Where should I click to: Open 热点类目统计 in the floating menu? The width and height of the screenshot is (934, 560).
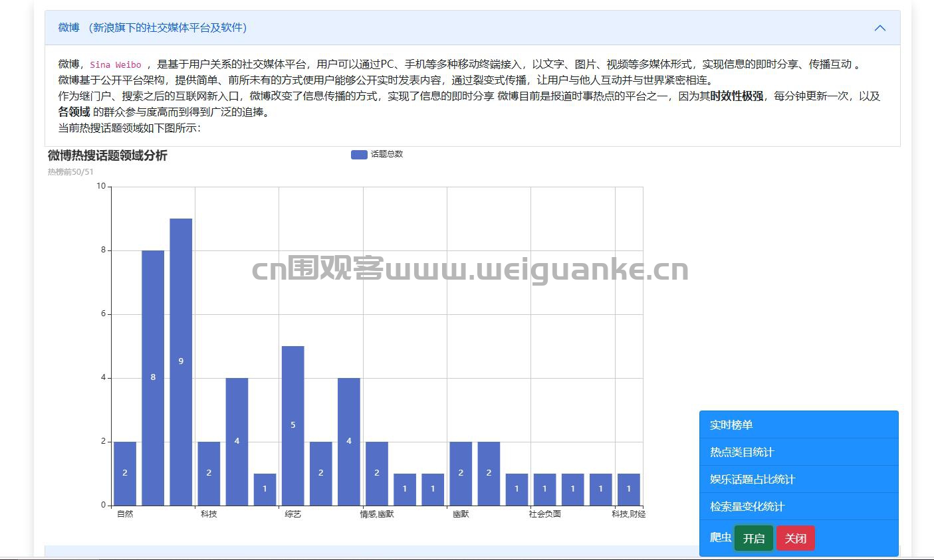(798, 452)
